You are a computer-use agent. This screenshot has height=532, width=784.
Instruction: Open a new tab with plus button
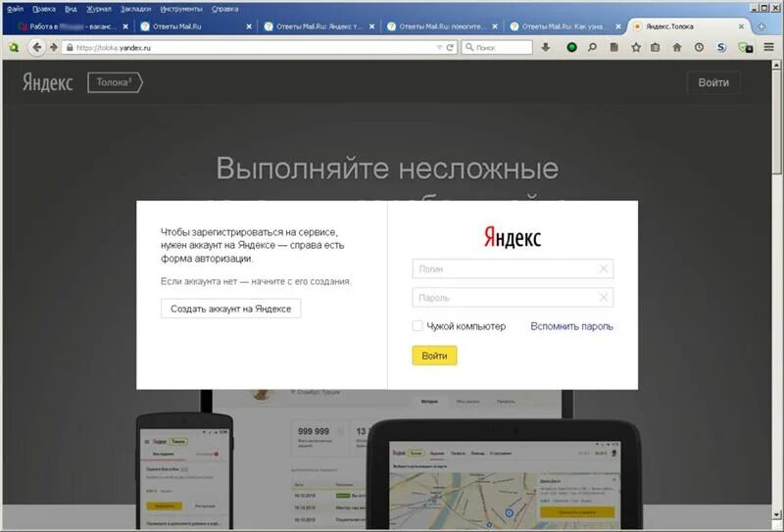[x=761, y=26]
